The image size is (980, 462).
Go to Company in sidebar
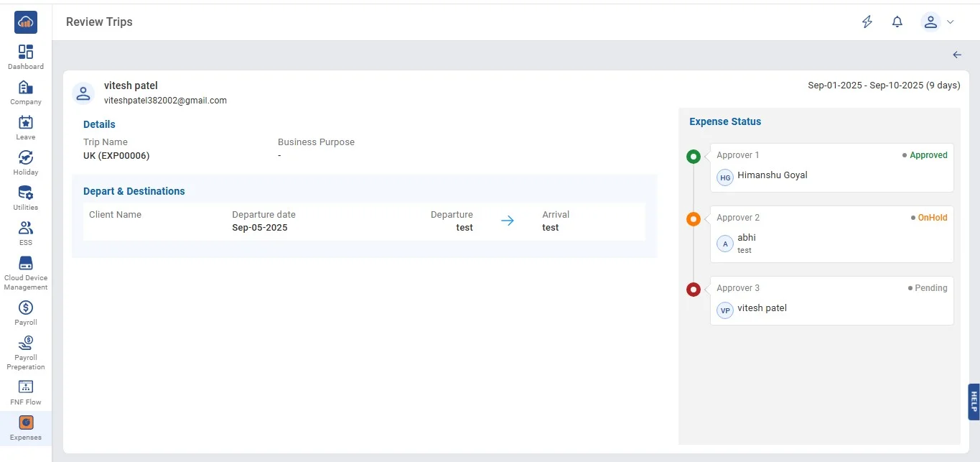(x=26, y=88)
